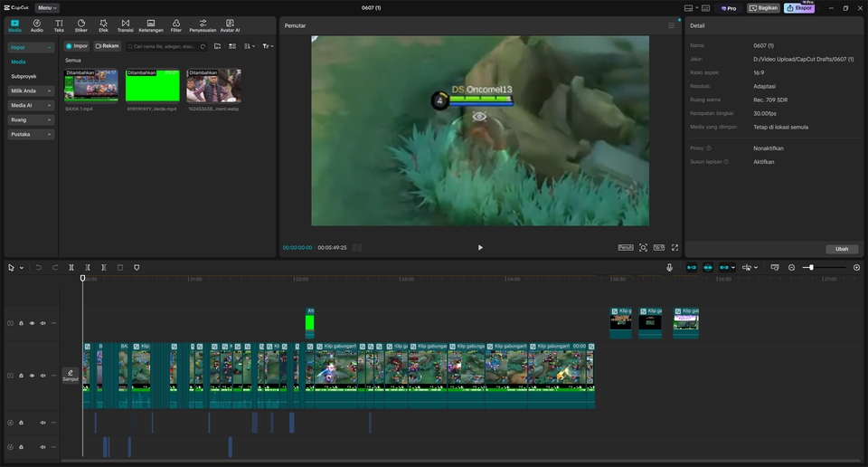The width and height of the screenshot is (868, 467).
Task: Split the clip at the playhead
Action: click(71, 268)
